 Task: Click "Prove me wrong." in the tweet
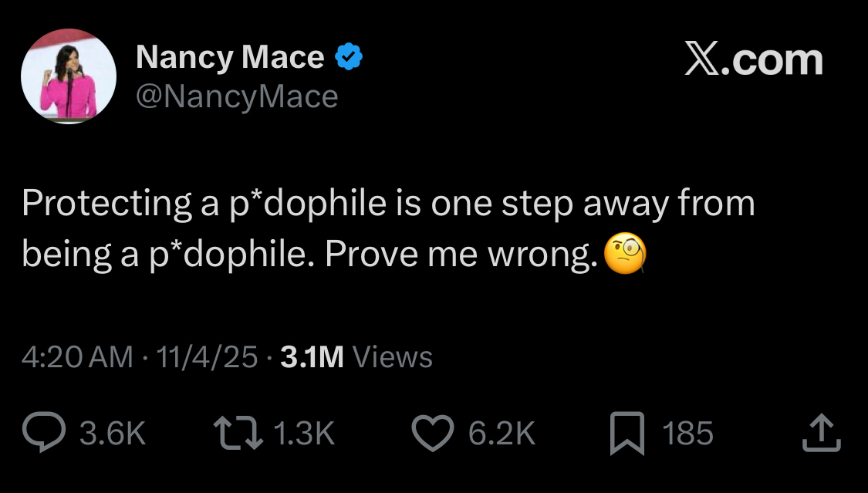461,255
